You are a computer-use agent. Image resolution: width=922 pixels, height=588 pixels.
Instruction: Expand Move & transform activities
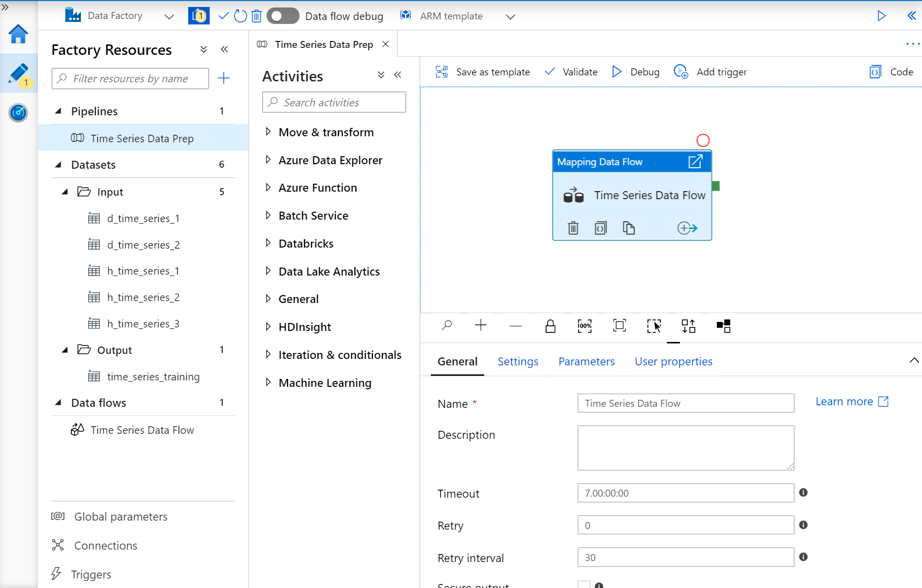[x=268, y=132]
